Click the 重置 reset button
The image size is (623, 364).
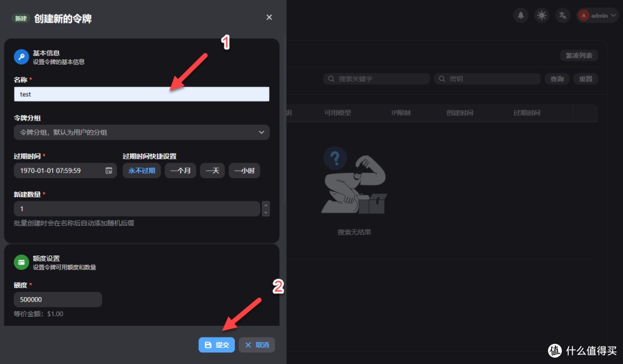586,78
